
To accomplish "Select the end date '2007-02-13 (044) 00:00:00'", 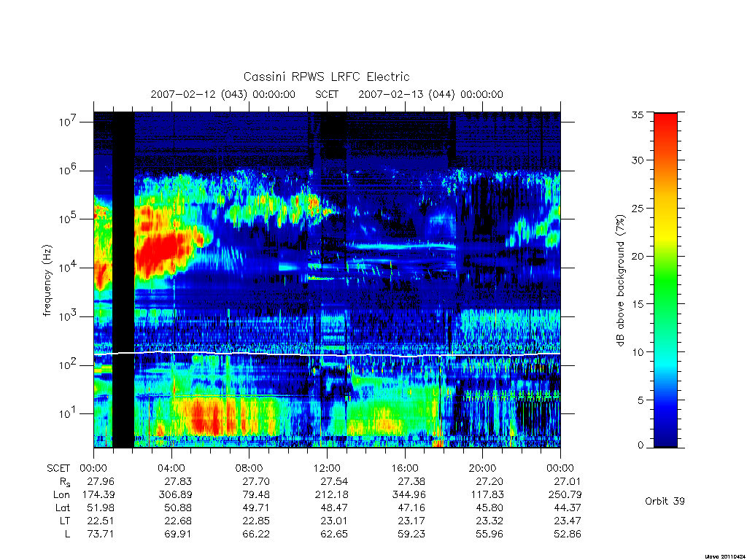I will pos(430,94).
